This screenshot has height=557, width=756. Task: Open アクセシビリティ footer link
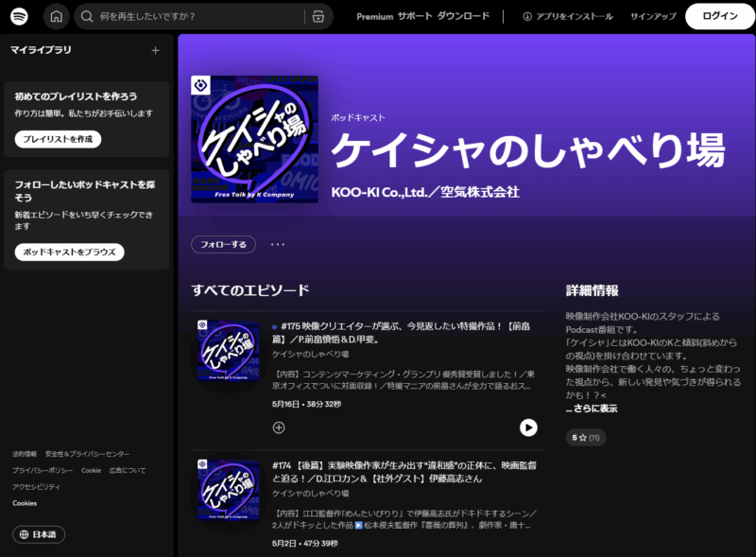click(36, 486)
